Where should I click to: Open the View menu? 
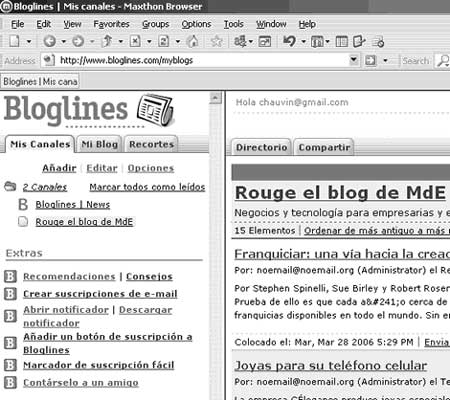(x=72, y=24)
